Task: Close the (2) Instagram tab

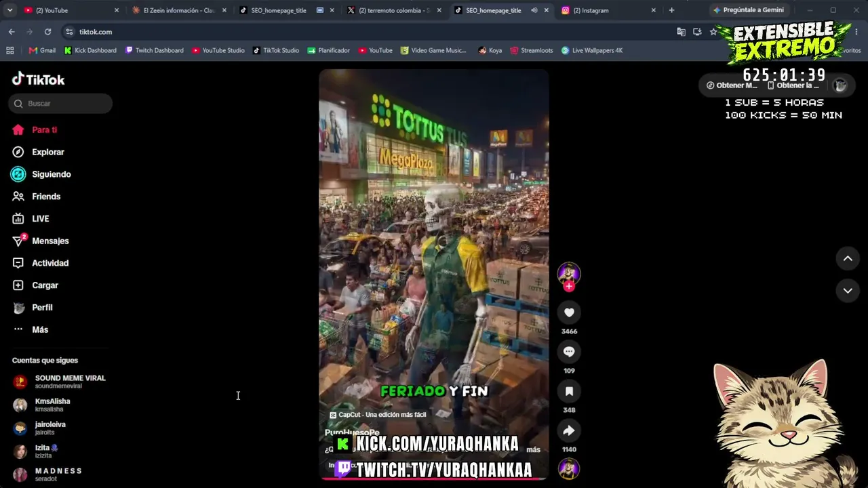Action: [654, 10]
